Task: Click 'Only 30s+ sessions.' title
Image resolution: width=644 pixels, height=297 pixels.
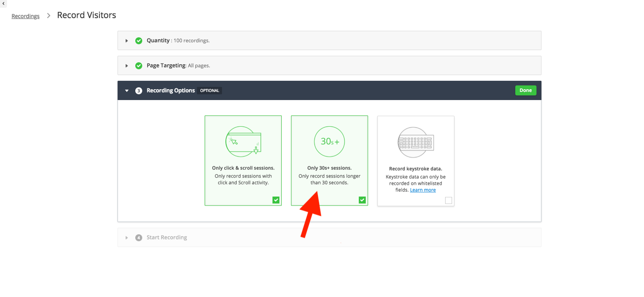Action: pyautogui.click(x=330, y=168)
